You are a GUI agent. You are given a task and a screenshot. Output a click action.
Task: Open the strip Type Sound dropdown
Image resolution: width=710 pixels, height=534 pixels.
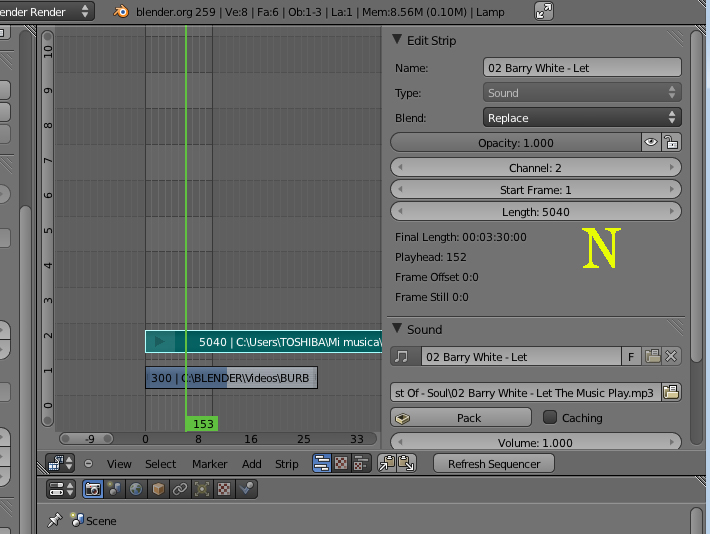(582, 93)
